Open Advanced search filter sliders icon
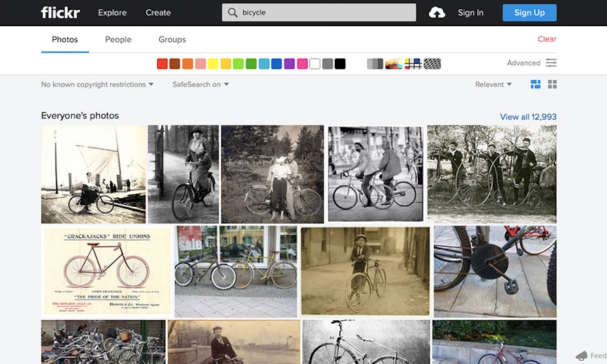This screenshot has height=364, width=607. (x=552, y=63)
